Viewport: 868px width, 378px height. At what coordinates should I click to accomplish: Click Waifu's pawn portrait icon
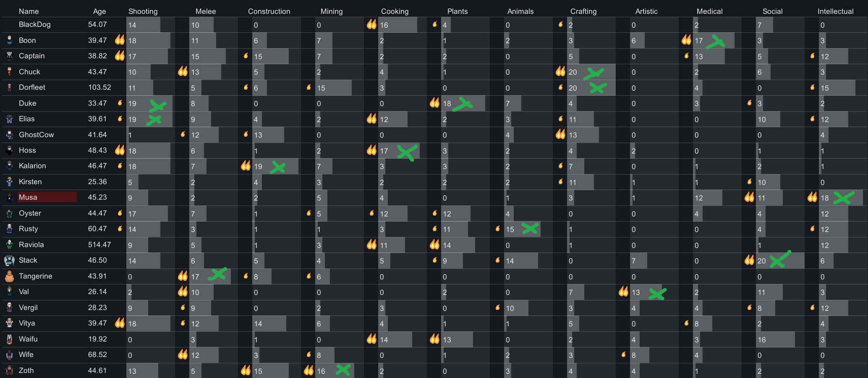[10, 339]
